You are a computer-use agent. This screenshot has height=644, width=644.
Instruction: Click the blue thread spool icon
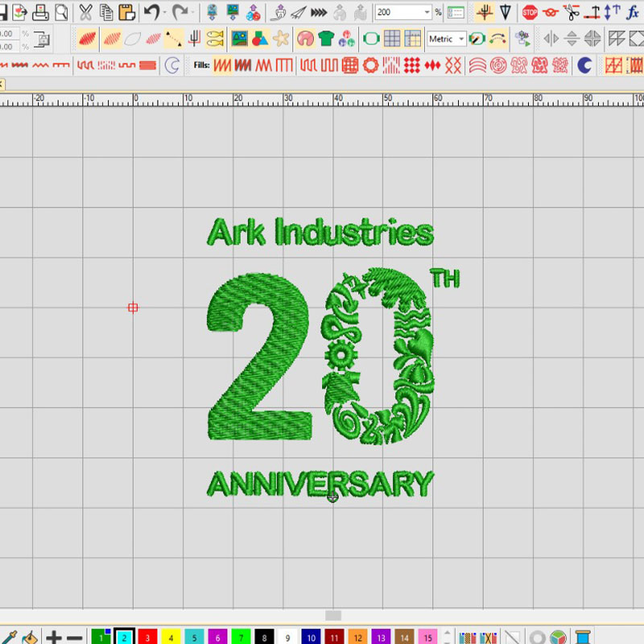point(583,638)
